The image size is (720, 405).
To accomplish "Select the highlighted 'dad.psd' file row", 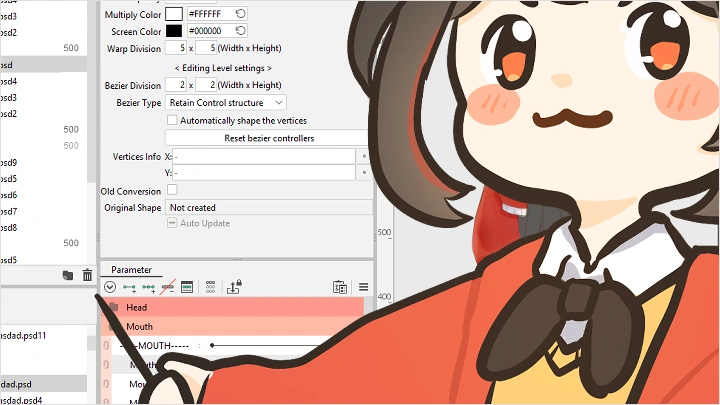I will 44,384.
